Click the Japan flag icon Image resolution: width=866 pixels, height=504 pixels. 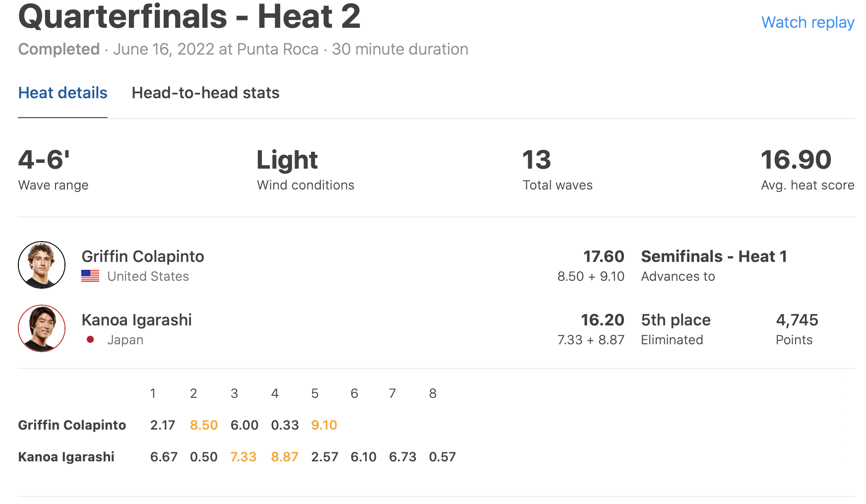tap(90, 340)
